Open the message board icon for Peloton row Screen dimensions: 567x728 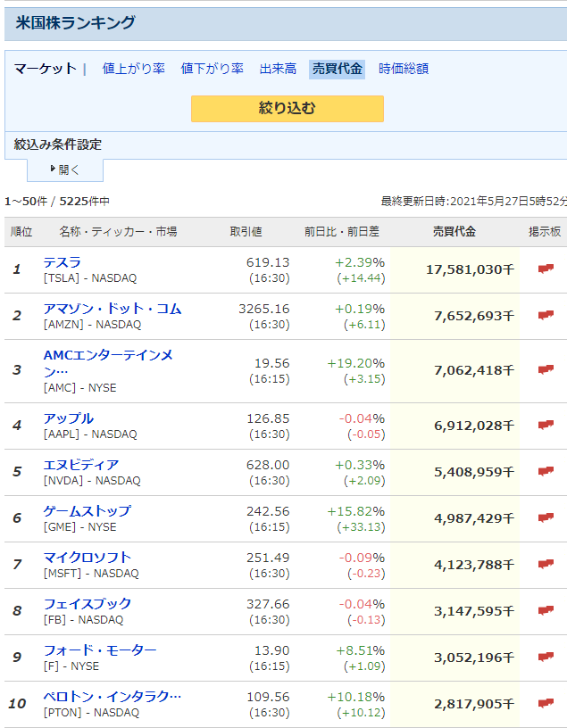(x=546, y=703)
